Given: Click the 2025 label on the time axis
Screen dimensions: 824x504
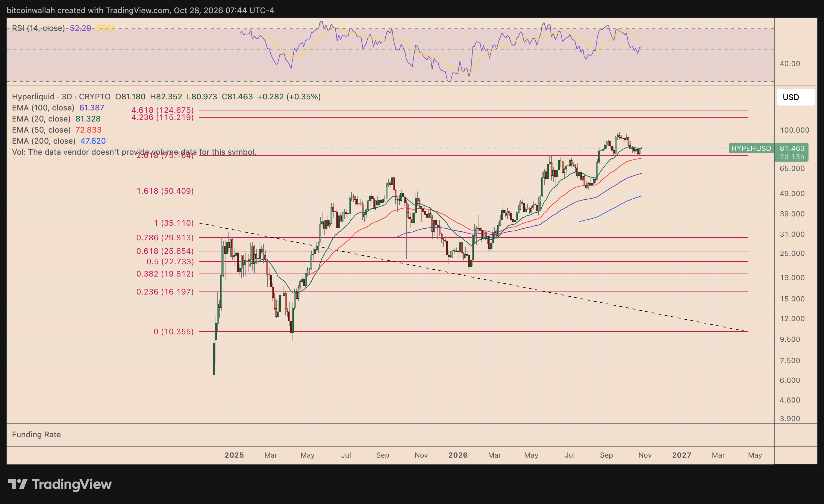Looking at the screenshot, I should (x=234, y=455).
